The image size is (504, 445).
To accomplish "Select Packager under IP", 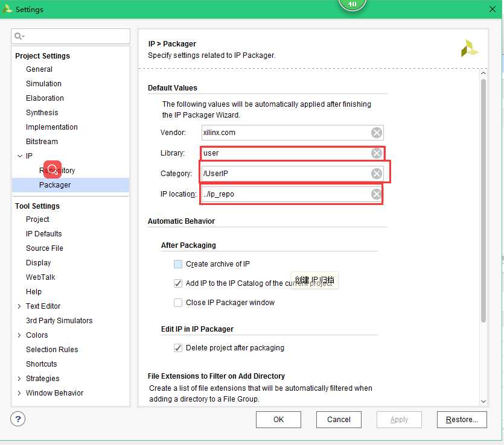I will 55,185.
